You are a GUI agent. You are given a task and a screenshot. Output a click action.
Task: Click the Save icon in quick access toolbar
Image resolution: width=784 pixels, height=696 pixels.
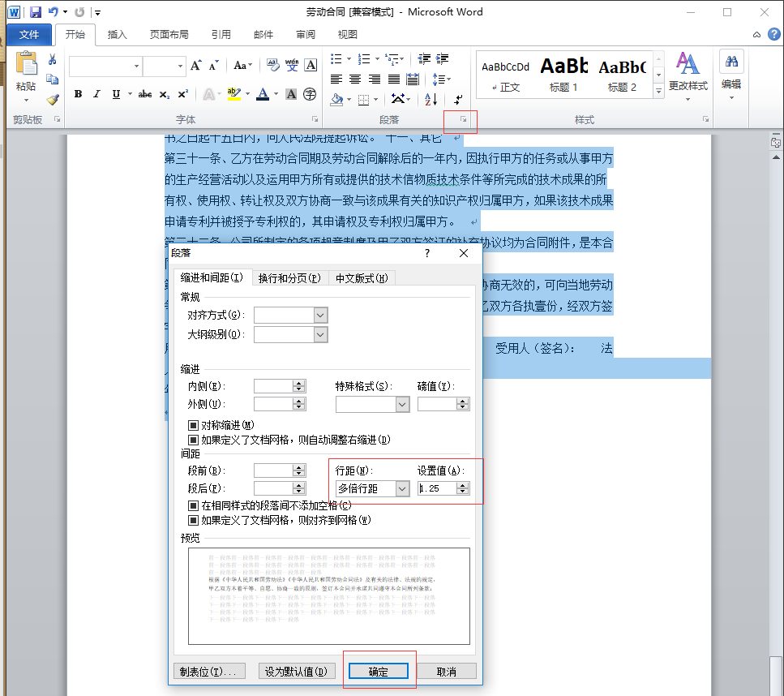pyautogui.click(x=36, y=12)
